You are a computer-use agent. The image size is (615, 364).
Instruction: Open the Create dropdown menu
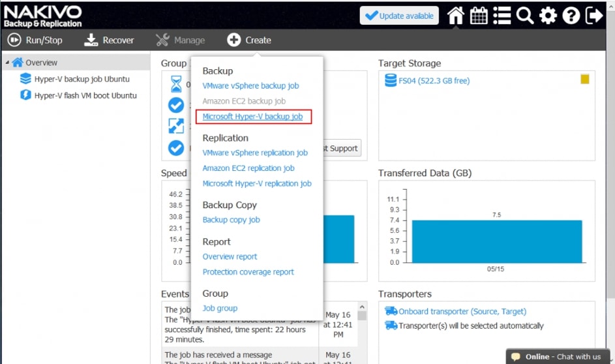click(249, 40)
